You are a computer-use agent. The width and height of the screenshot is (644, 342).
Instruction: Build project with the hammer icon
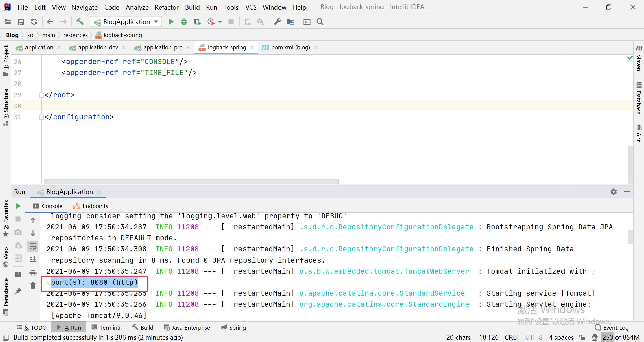[80, 22]
